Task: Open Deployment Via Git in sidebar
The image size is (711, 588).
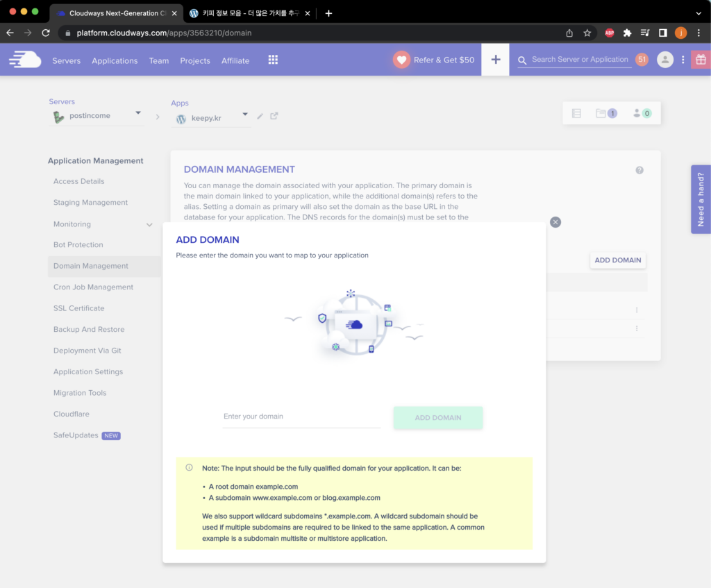Action: click(x=87, y=351)
